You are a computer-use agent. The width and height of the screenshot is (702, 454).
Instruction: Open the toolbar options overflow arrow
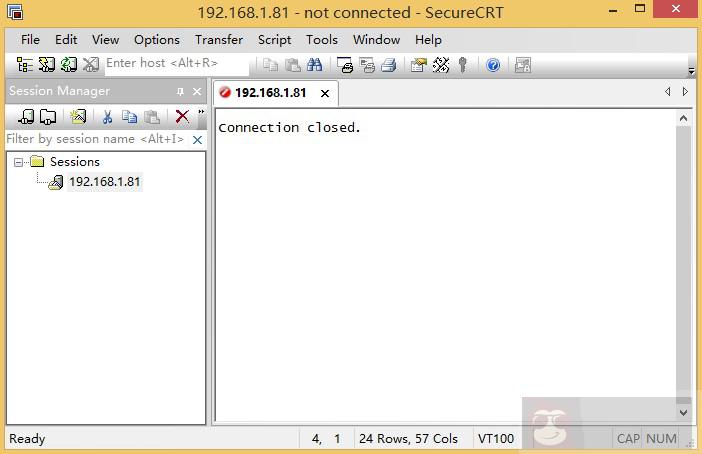[x=691, y=71]
